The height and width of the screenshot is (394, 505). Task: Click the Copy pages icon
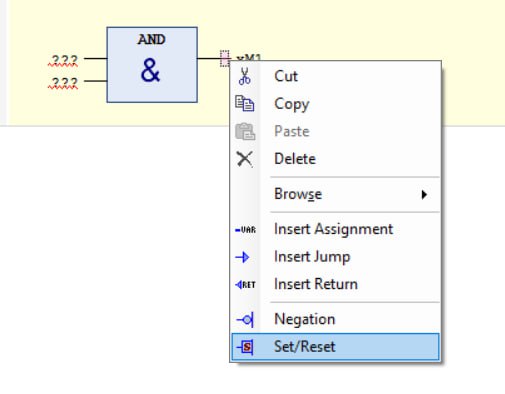coord(245,103)
